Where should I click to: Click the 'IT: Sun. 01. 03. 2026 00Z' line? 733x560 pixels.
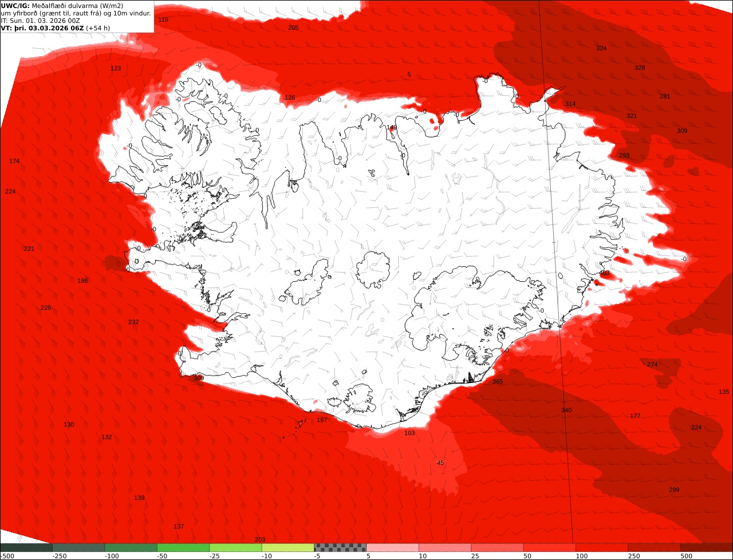pos(41,21)
